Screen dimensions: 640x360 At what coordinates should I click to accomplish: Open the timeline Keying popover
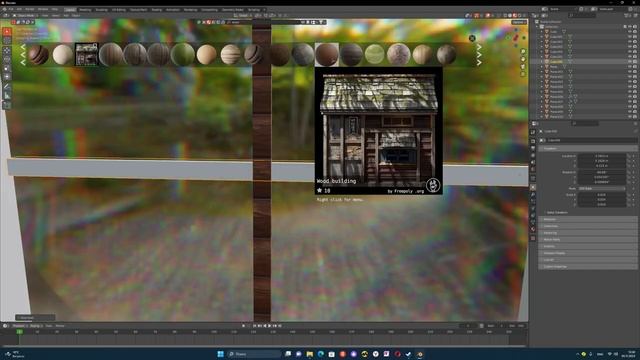[x=36, y=326]
